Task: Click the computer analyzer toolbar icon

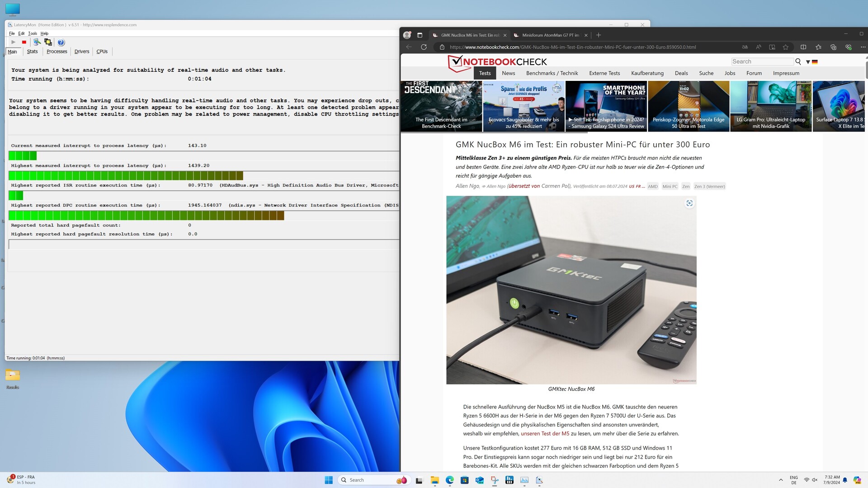Action: 37,42
